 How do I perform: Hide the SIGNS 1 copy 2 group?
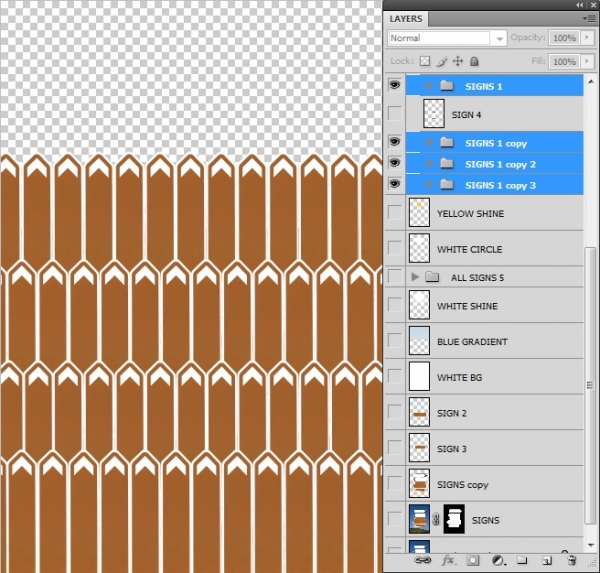395,163
